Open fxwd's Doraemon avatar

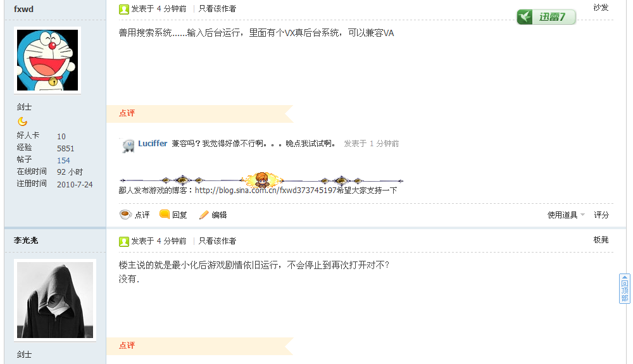[47, 60]
